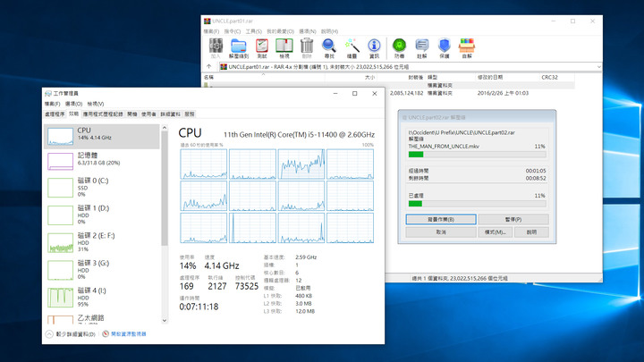Image resolution: width=644 pixels, height=362 pixels.
Task: Sort WinRAR list by CRC32 column
Action: (x=557, y=77)
